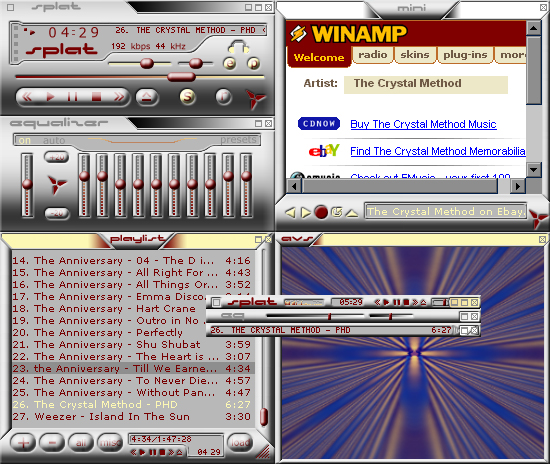The height and width of the screenshot is (464, 550).
Task: Pause playback in the main Splat player
Action: [x=73, y=96]
